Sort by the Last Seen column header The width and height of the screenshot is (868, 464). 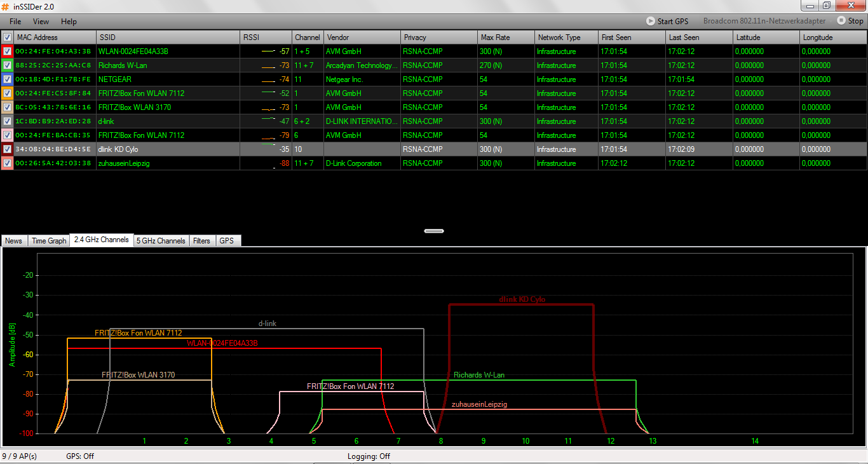coord(699,38)
